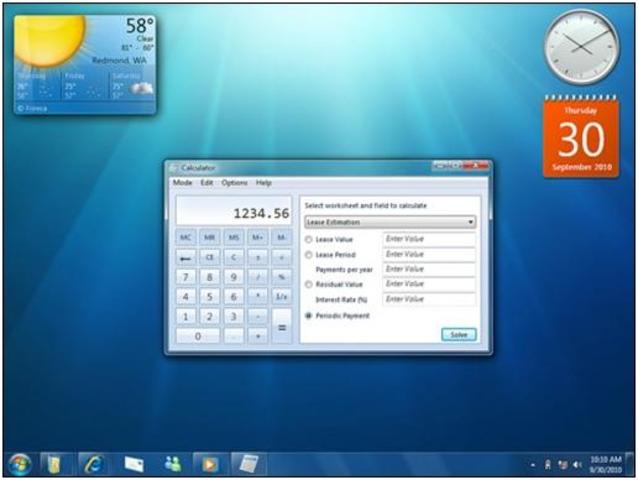Screen dimensions: 638x480
Task: Open the Options menu in Calculator
Action: [234, 183]
